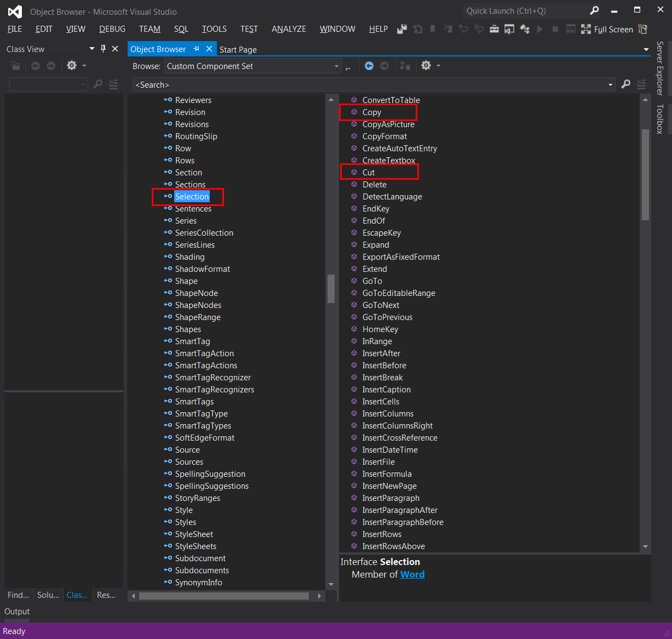
Task: Click the Object Browser blue Back arrow
Action: (369, 66)
